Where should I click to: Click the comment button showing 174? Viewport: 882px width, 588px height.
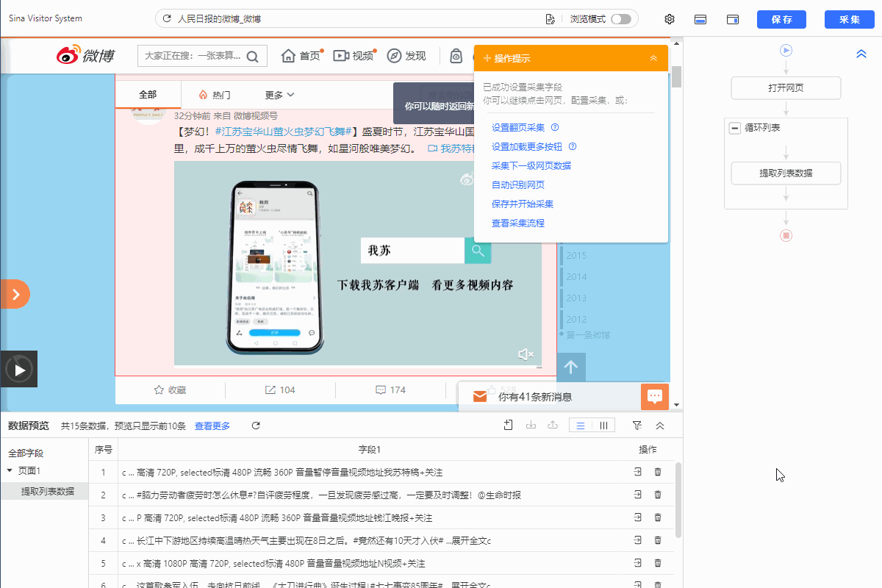click(390, 390)
